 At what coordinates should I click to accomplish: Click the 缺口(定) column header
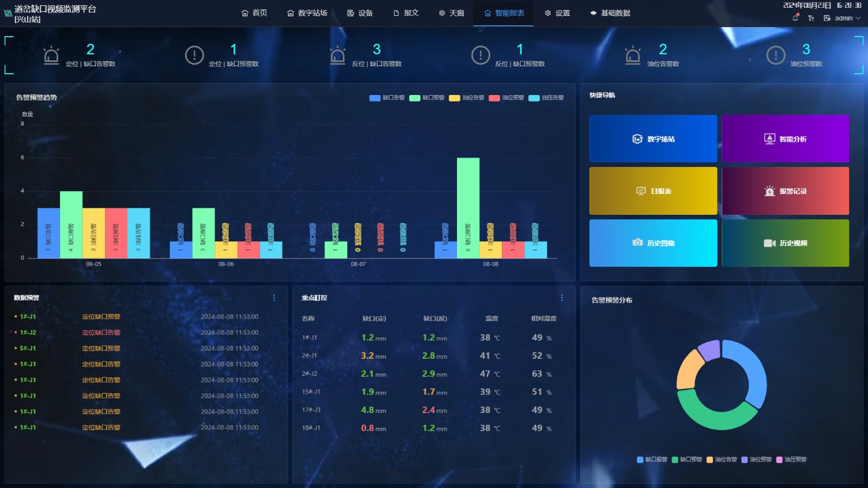click(x=374, y=319)
